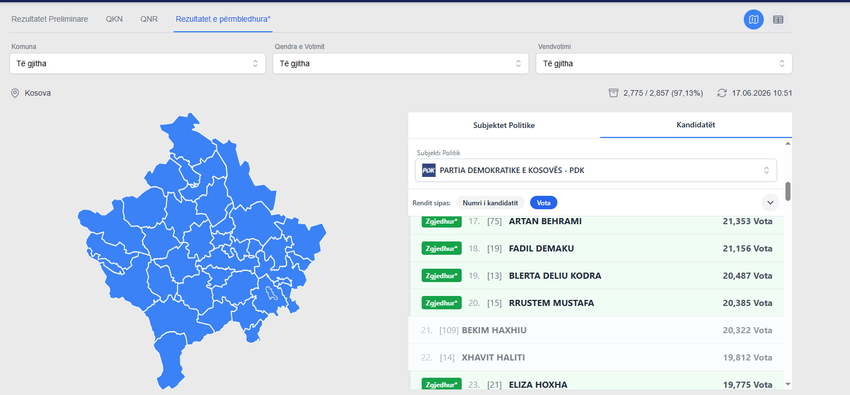Click Zgjedhur badge for Artan Behrami
This screenshot has height=395, width=850.
(441, 221)
